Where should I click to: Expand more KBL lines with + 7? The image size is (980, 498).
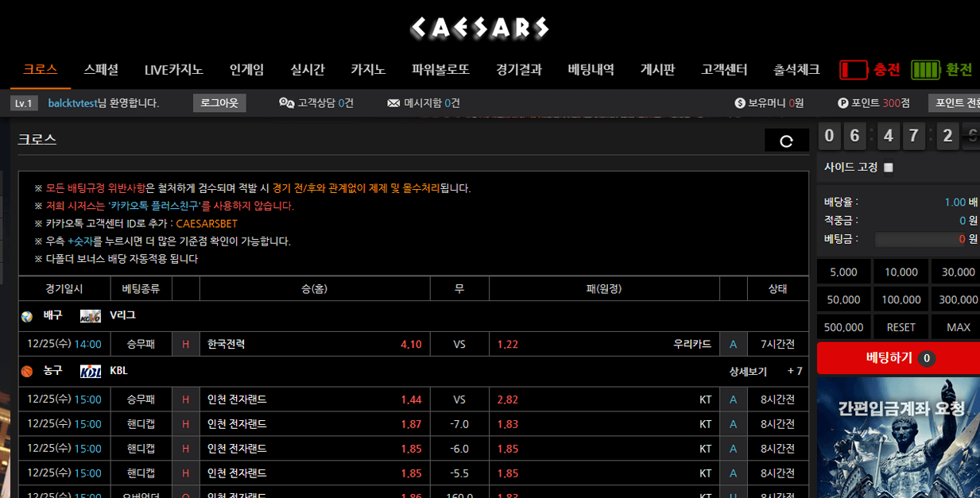click(795, 371)
